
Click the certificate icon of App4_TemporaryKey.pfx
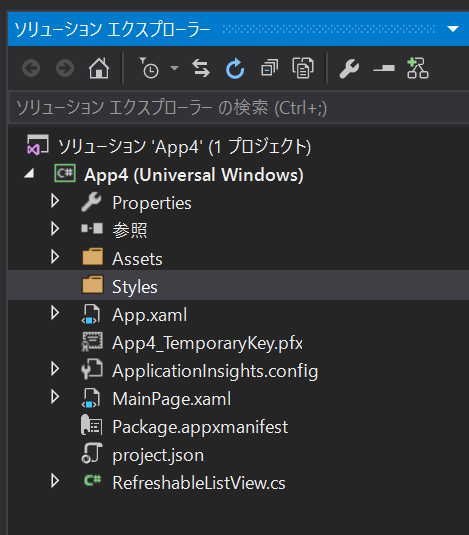(92, 342)
